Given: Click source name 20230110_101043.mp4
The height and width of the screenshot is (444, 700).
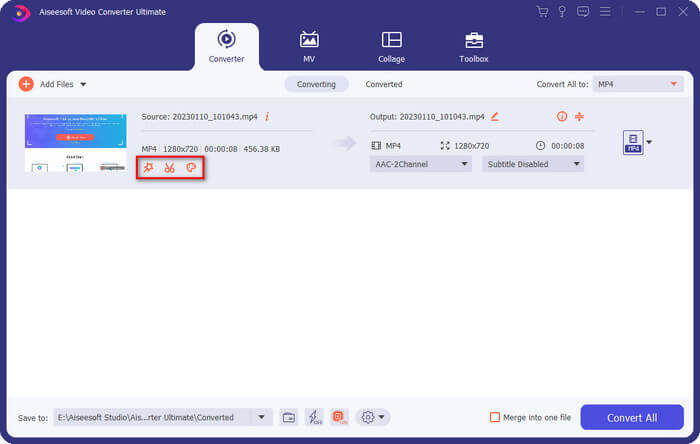Looking at the screenshot, I should click(x=215, y=116).
